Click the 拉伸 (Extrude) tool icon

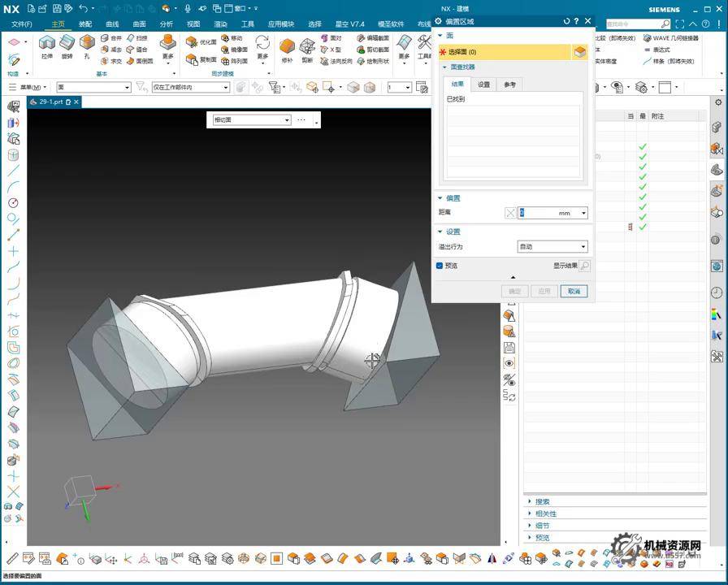[x=47, y=43]
